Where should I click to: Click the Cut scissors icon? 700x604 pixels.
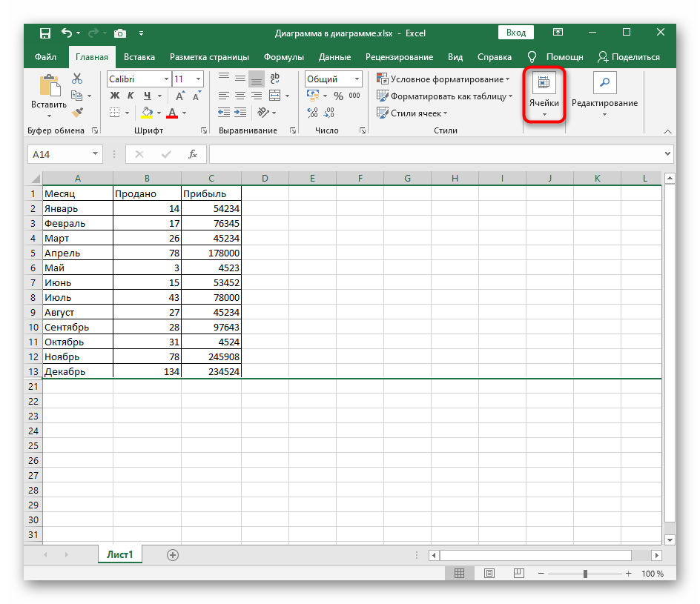(x=77, y=79)
